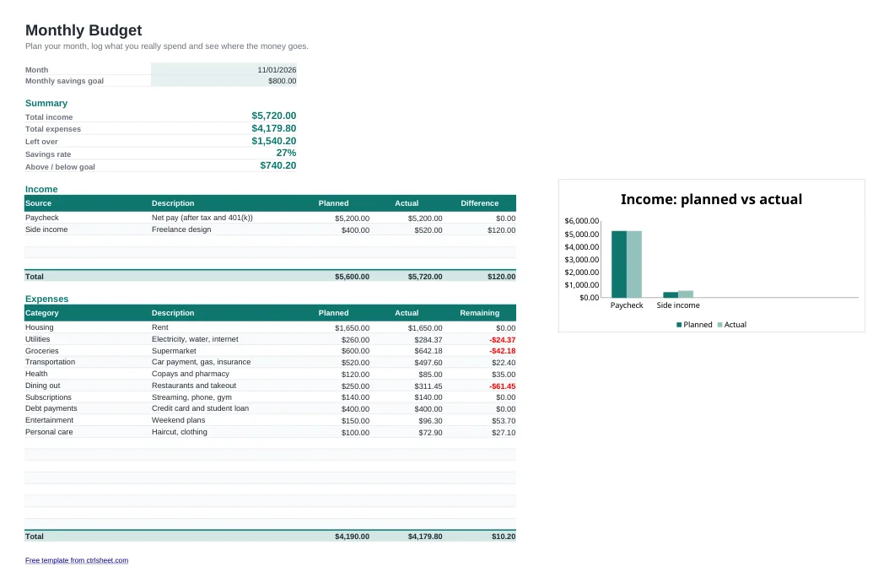Click the Actual legend swatch in chart
The height and width of the screenshot is (588, 889).
click(x=720, y=325)
